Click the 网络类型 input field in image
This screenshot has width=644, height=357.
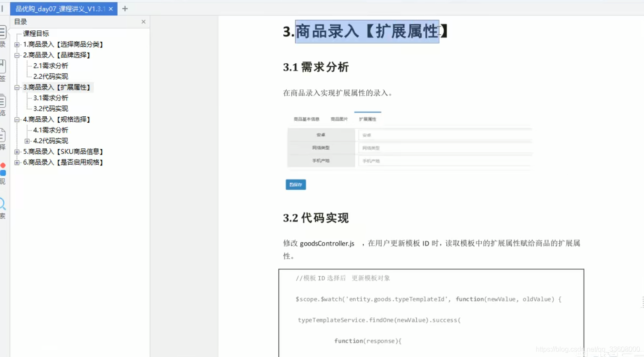[445, 148]
